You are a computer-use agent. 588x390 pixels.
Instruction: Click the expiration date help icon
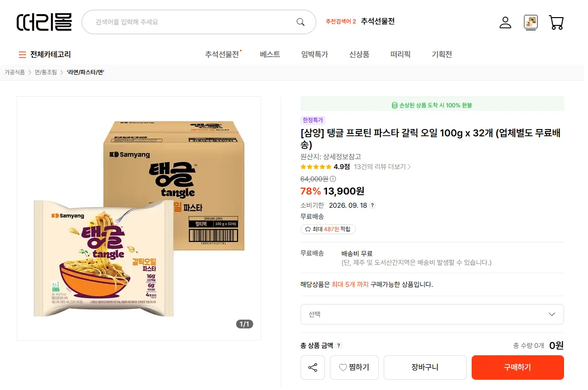pos(372,205)
